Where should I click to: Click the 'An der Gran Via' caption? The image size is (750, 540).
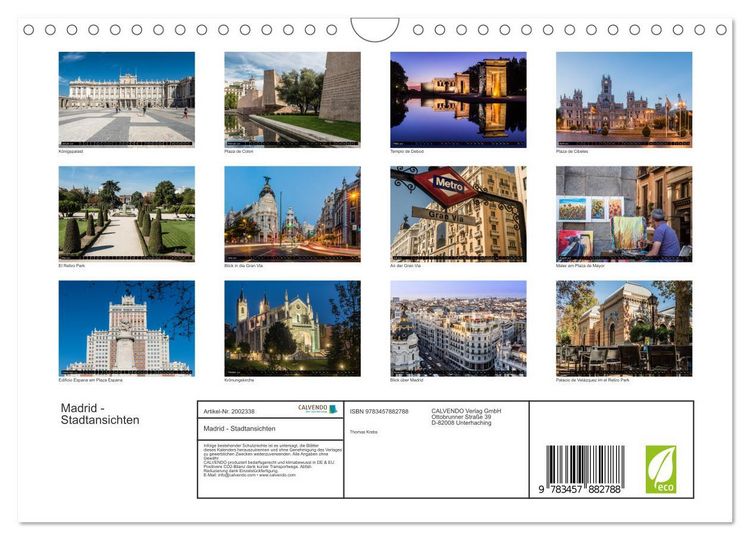pyautogui.click(x=405, y=266)
